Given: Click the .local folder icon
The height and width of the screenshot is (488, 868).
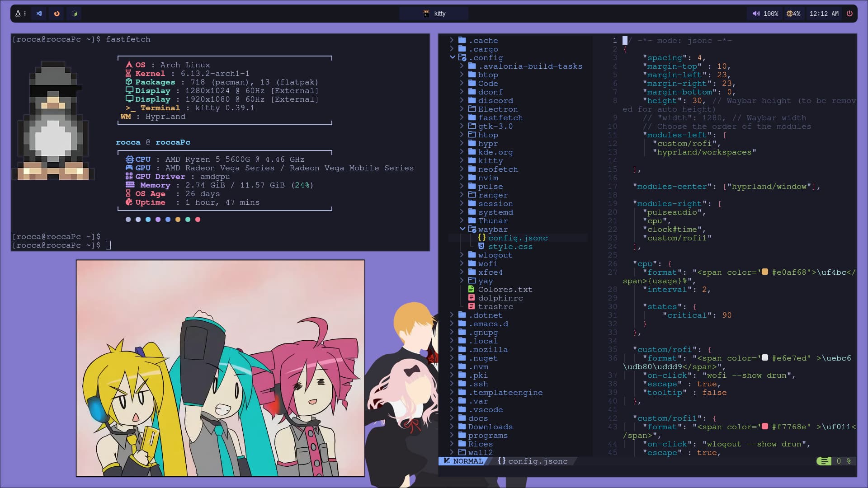Looking at the screenshot, I should click(462, 341).
